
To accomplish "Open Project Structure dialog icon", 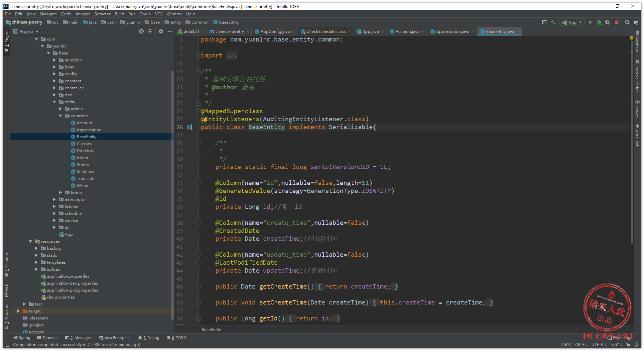I will 636,22.
